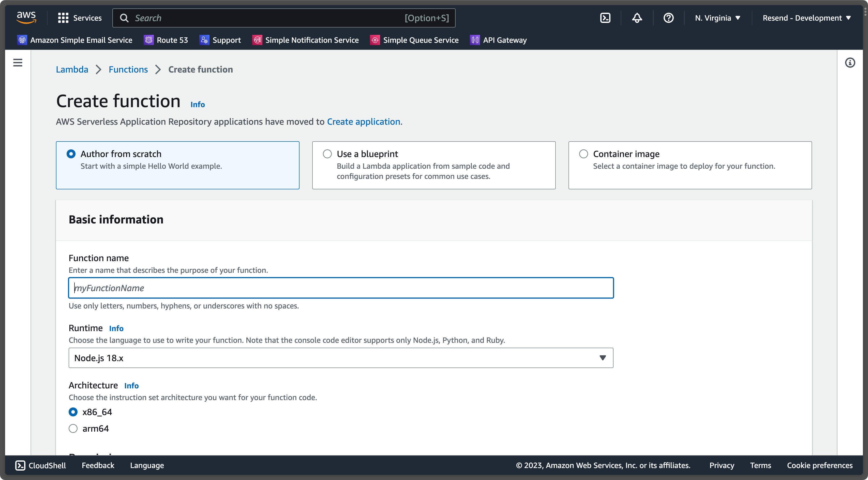Click Info link next to Architecture
Screen dimensions: 868x480
coord(131,386)
